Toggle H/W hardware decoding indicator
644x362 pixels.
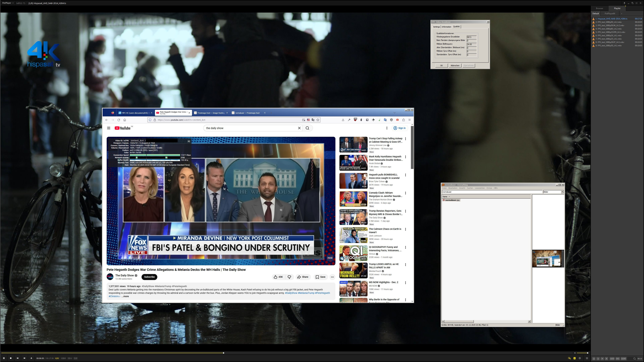tap(57, 358)
